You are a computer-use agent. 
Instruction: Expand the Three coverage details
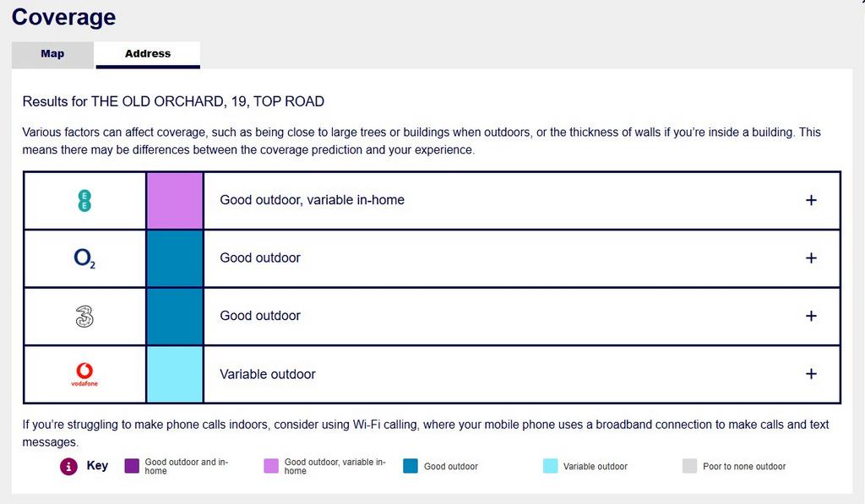pyautogui.click(x=811, y=316)
